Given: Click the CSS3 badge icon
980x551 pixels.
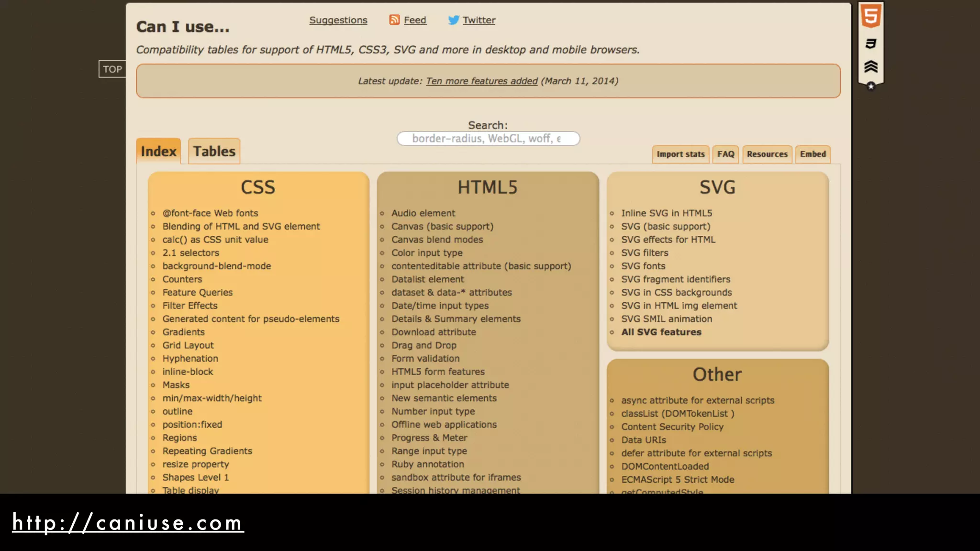Looking at the screenshot, I should (x=871, y=44).
